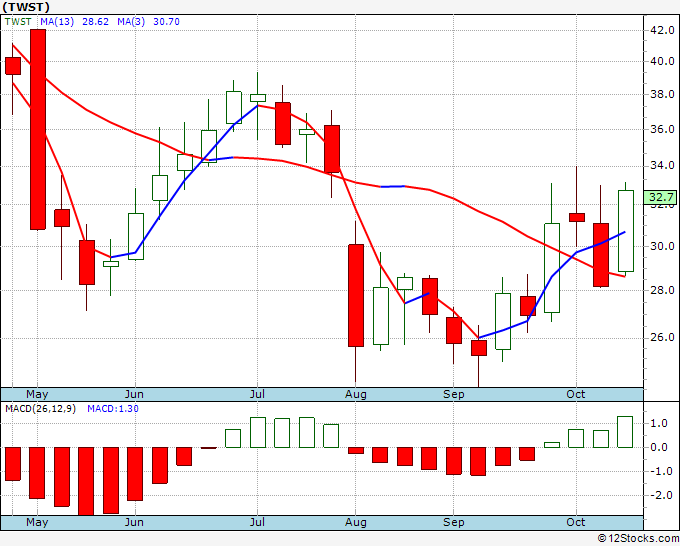Click the green 32.7 current price tag

(x=660, y=197)
